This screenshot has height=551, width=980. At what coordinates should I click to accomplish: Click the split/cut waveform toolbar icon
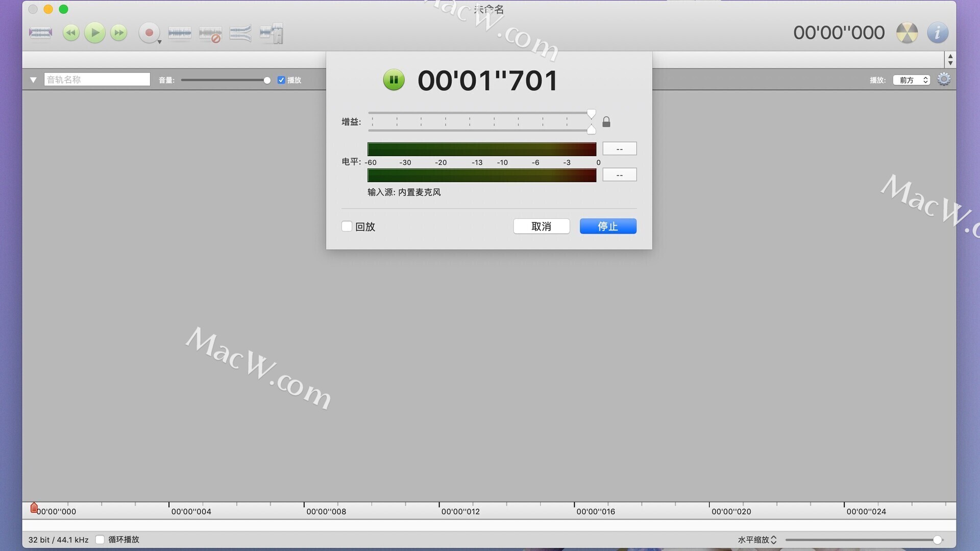[x=272, y=33]
